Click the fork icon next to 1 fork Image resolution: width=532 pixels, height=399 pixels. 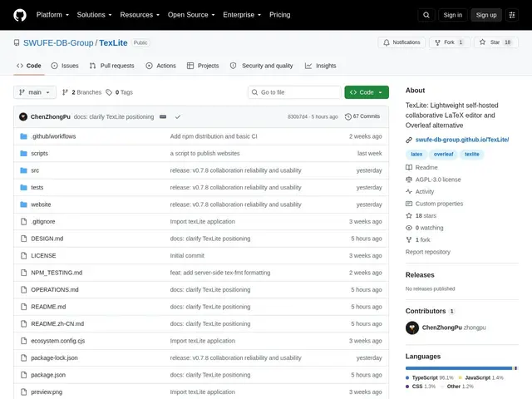pyautogui.click(x=409, y=240)
